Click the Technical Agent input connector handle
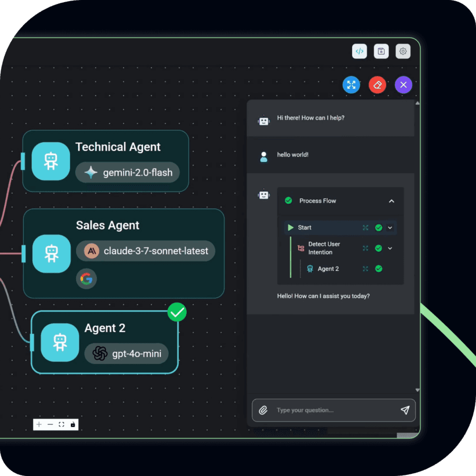The width and height of the screenshot is (476, 476). click(x=23, y=161)
